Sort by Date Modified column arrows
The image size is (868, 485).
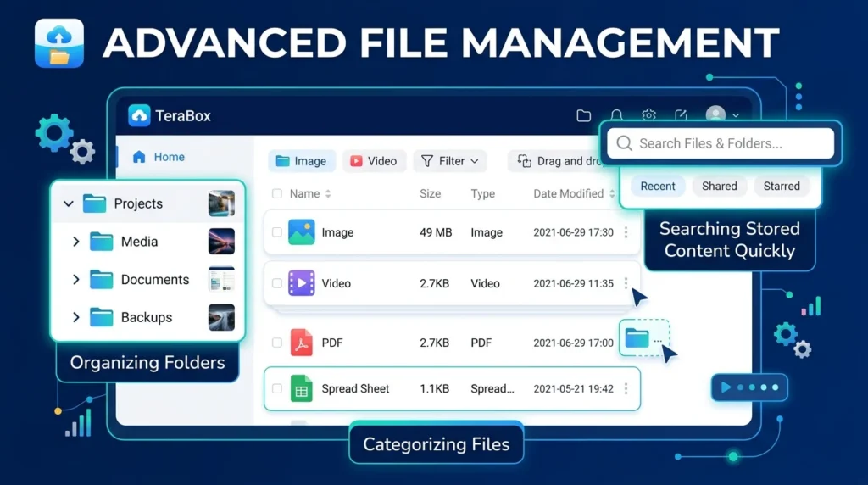click(x=612, y=194)
